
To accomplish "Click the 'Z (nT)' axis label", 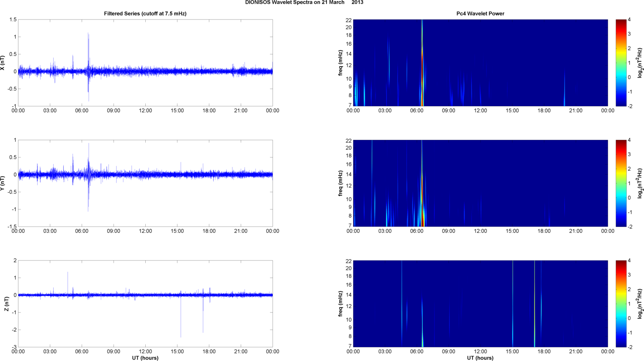I will 6,304.
